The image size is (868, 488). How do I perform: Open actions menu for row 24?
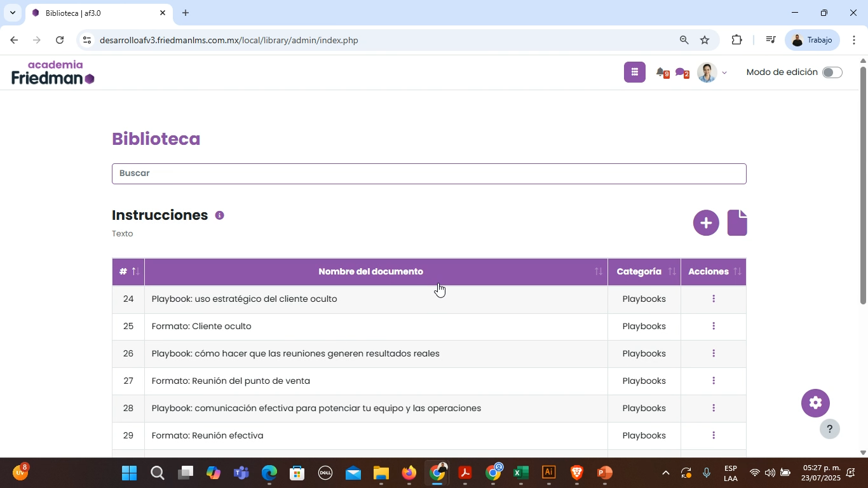pyautogui.click(x=714, y=299)
